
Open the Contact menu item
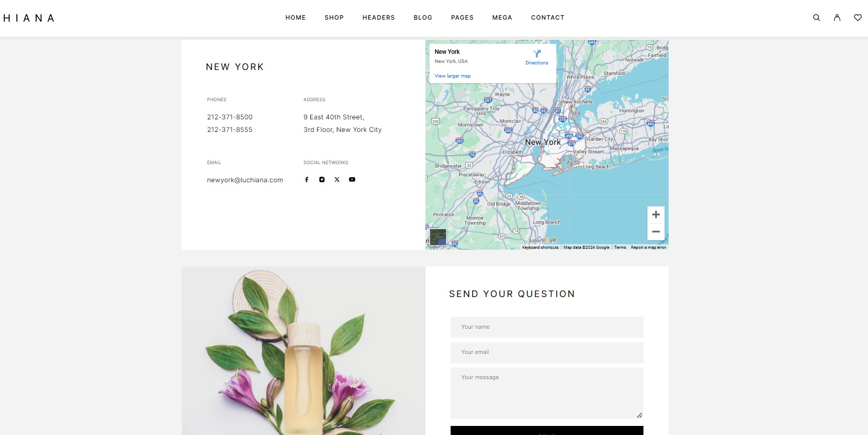(x=548, y=18)
